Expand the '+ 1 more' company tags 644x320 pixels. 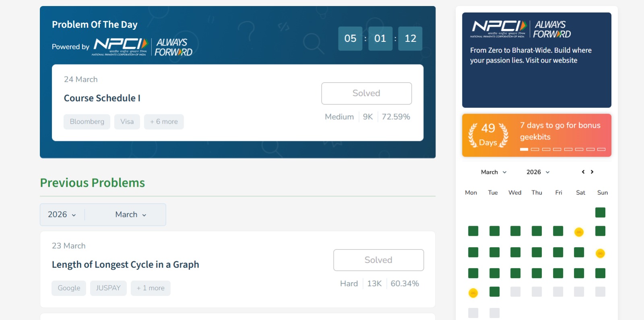(151, 288)
